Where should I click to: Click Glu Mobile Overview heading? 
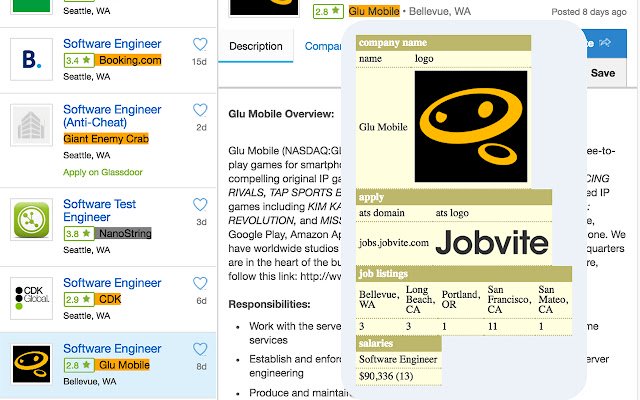[281, 114]
